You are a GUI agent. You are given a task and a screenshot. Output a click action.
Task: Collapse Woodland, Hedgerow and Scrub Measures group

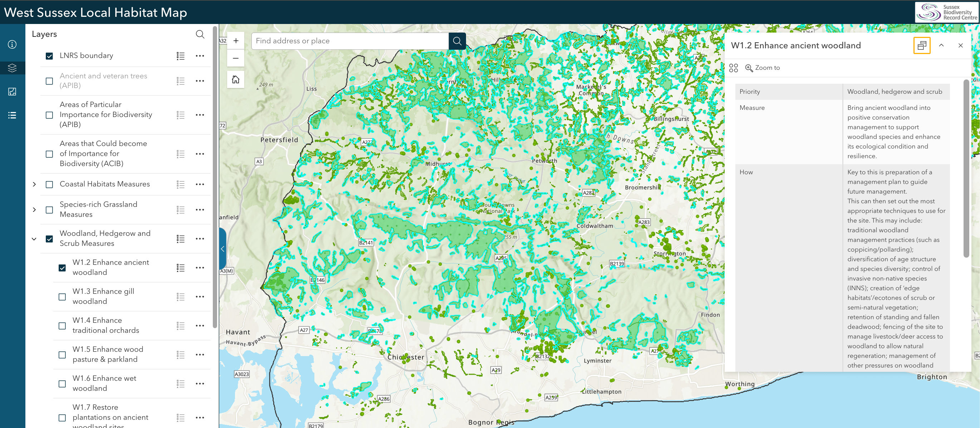34,239
